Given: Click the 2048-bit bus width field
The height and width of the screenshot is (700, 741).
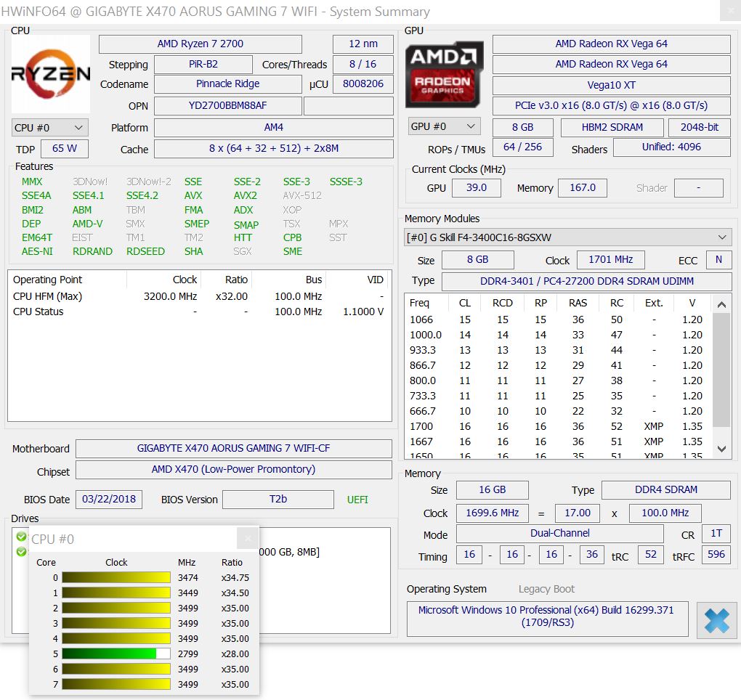Looking at the screenshot, I should [700, 128].
